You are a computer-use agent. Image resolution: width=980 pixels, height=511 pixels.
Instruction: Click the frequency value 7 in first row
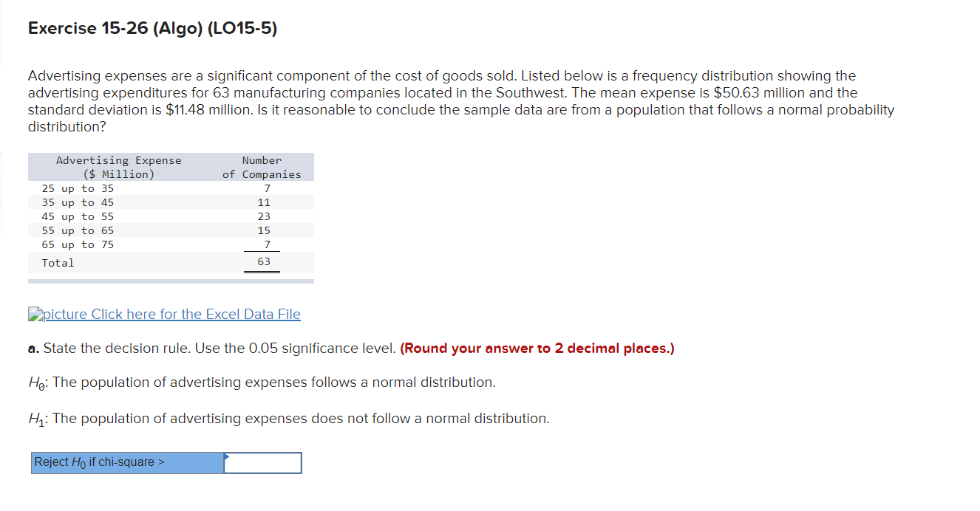(x=267, y=188)
